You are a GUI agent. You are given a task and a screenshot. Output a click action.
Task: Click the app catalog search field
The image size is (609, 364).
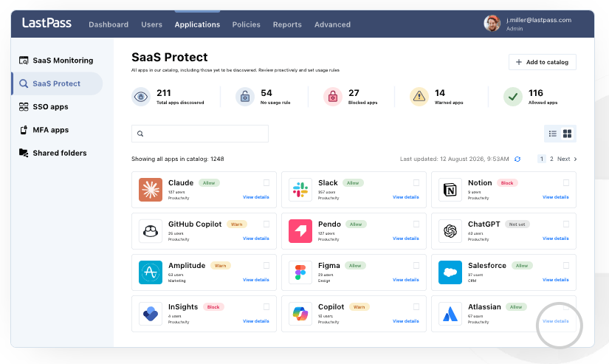(x=200, y=134)
